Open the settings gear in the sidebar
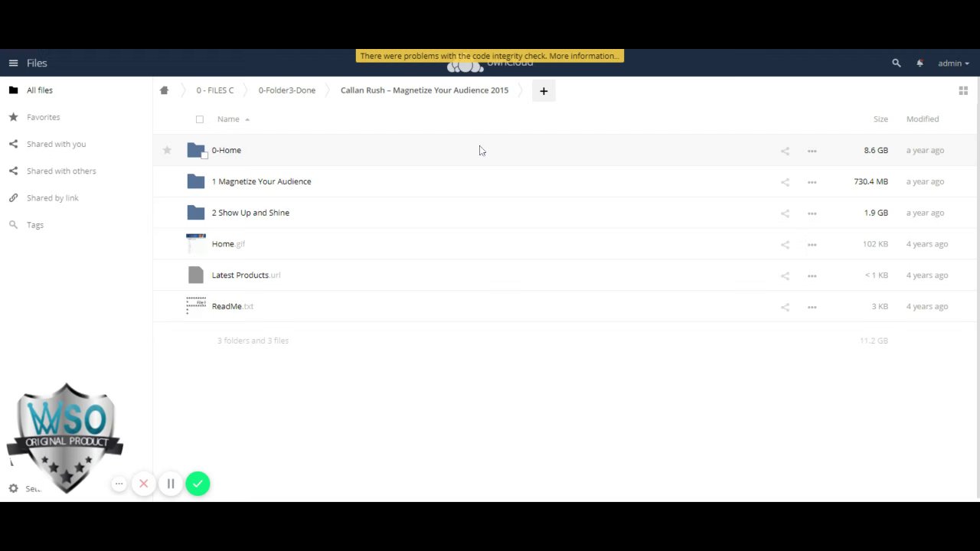Viewport: 980px width, 551px height. 13,488
